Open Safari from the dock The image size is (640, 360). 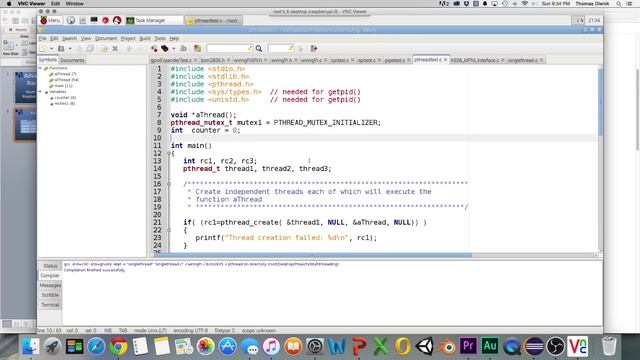96,347
